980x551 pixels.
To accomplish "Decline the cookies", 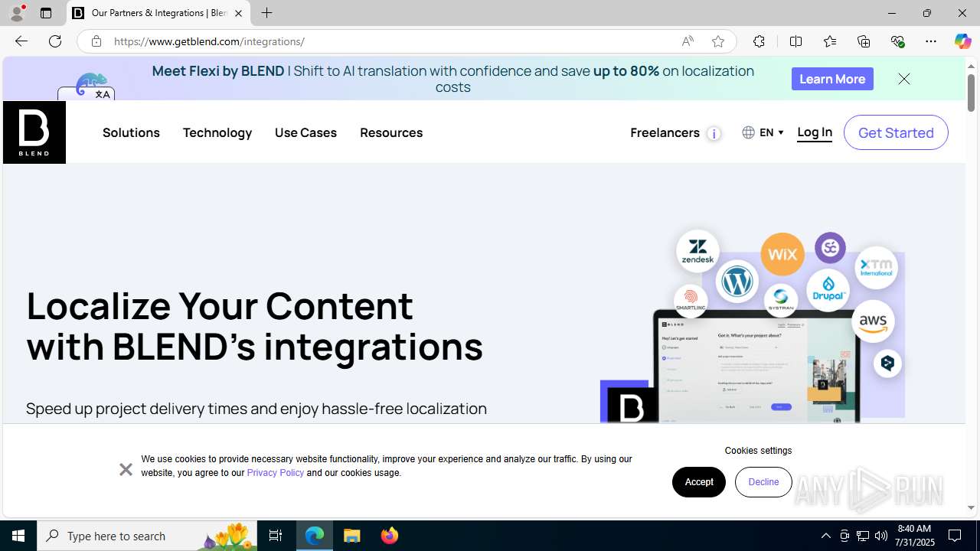I will point(763,482).
